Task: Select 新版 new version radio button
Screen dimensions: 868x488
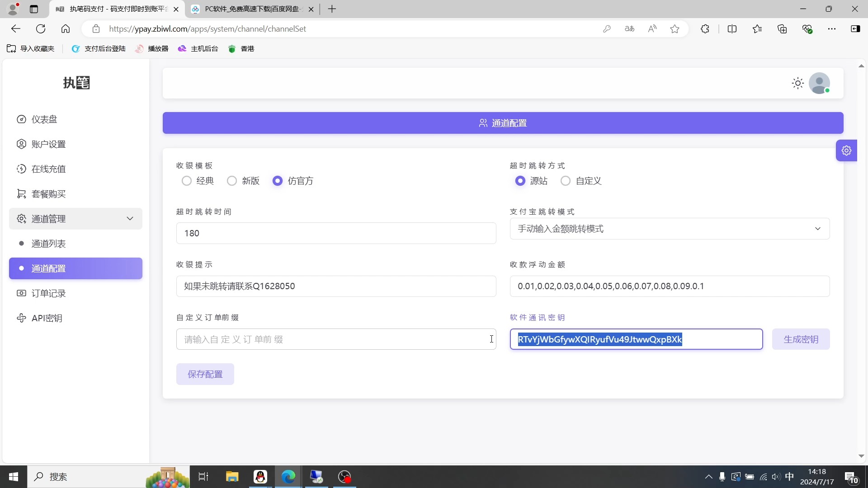Action: pyautogui.click(x=232, y=181)
